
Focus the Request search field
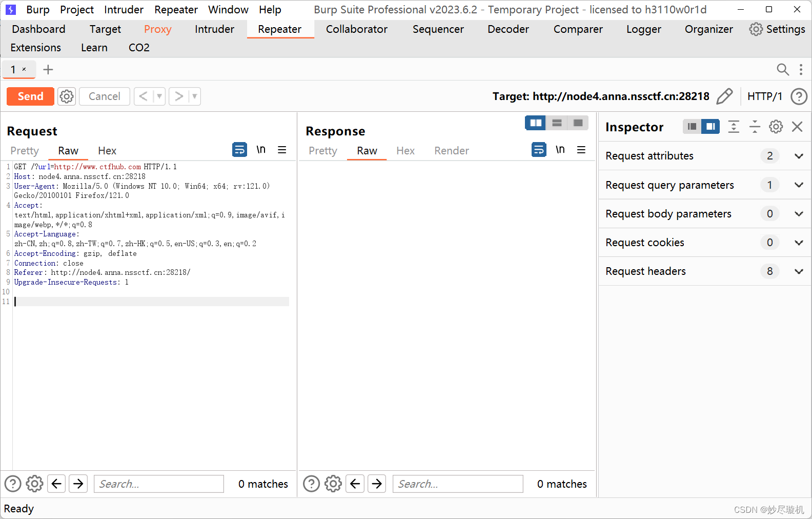click(159, 484)
